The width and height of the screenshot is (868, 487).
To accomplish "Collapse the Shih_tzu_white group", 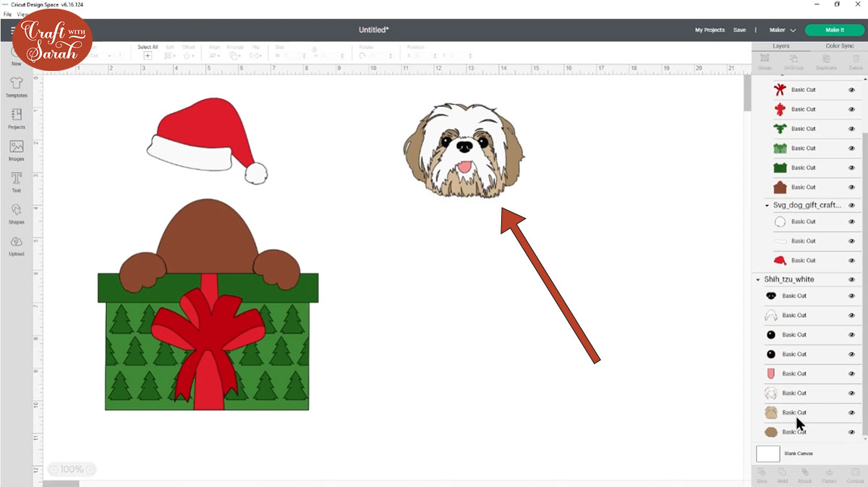I will coord(759,279).
